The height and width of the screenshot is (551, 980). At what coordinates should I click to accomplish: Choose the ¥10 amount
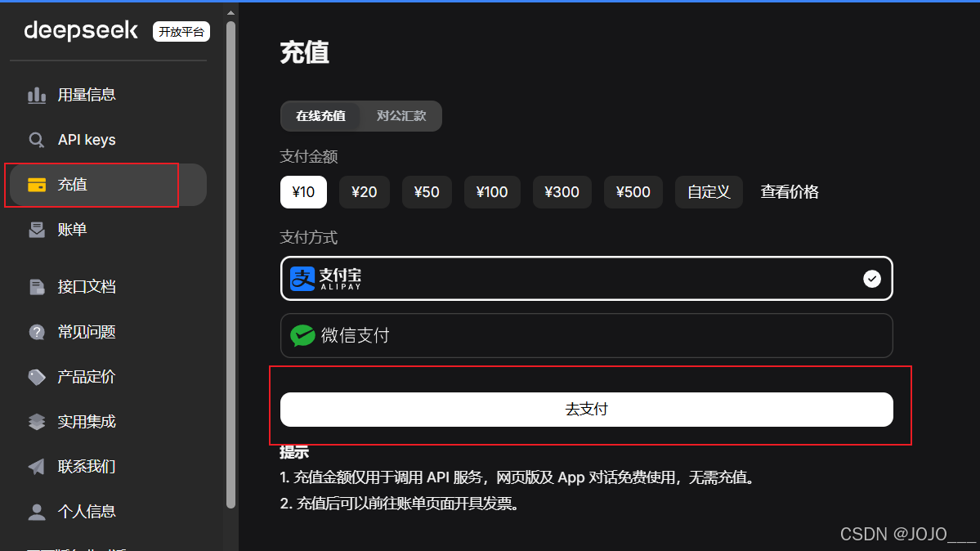tap(303, 192)
